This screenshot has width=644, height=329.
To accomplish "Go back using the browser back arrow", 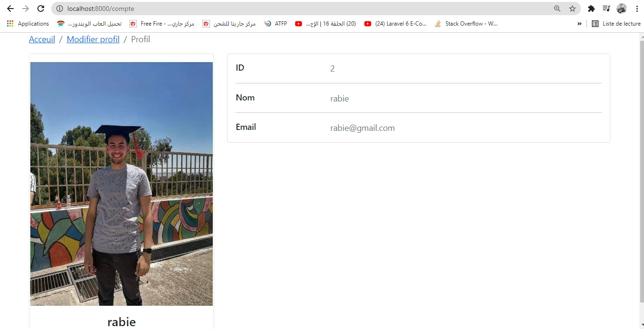I will click(x=10, y=9).
